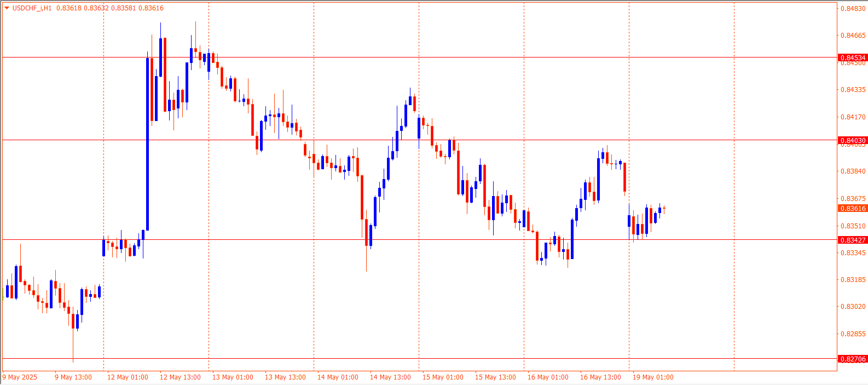Click the current price tag 0.83616
Image resolution: width=868 pixels, height=385 pixels.
[x=853, y=208]
